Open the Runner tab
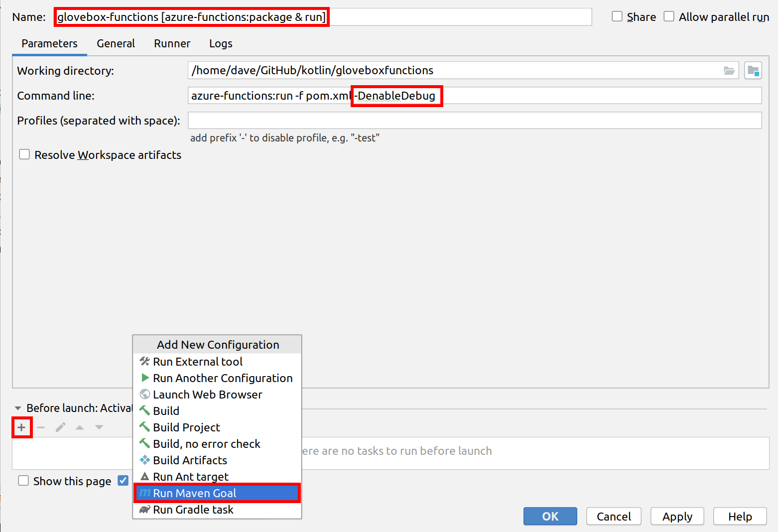The width and height of the screenshot is (778, 532). coord(172,44)
